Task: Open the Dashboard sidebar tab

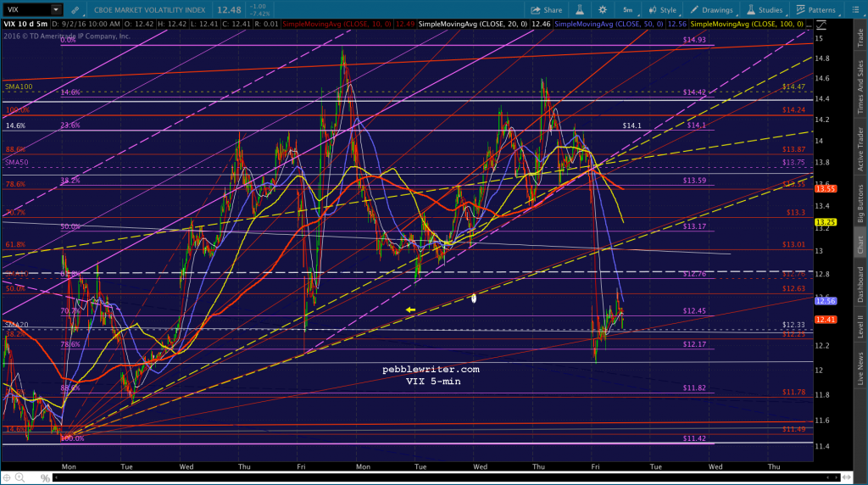Action: 860,284
